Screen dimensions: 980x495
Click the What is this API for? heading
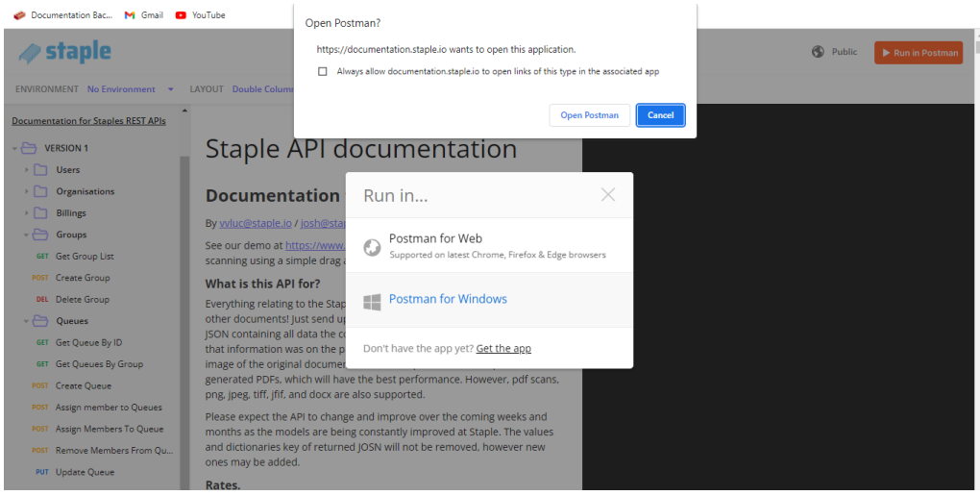[263, 284]
